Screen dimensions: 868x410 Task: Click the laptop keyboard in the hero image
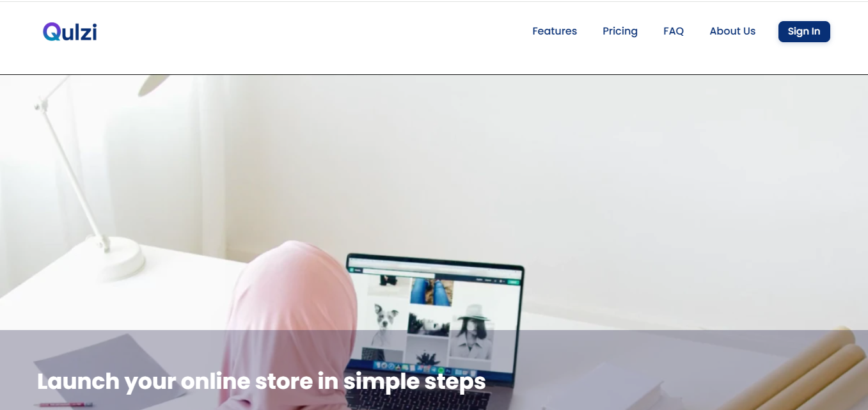419,400
